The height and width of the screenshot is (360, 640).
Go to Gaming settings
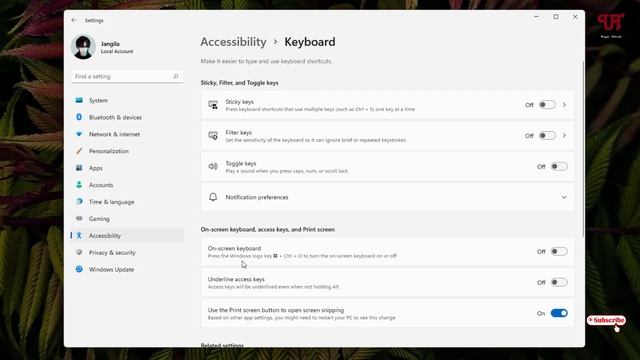127,219
